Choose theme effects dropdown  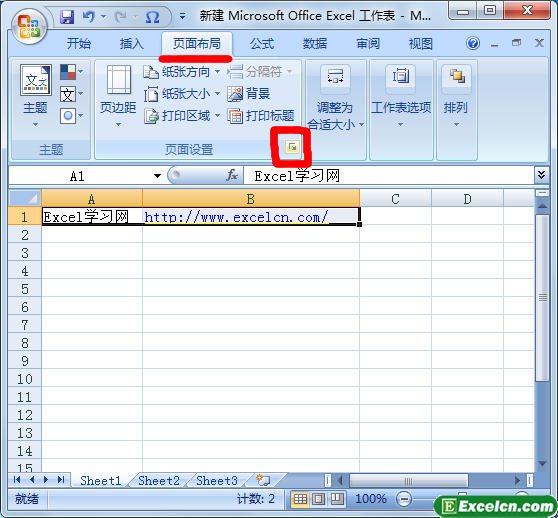click(71, 116)
